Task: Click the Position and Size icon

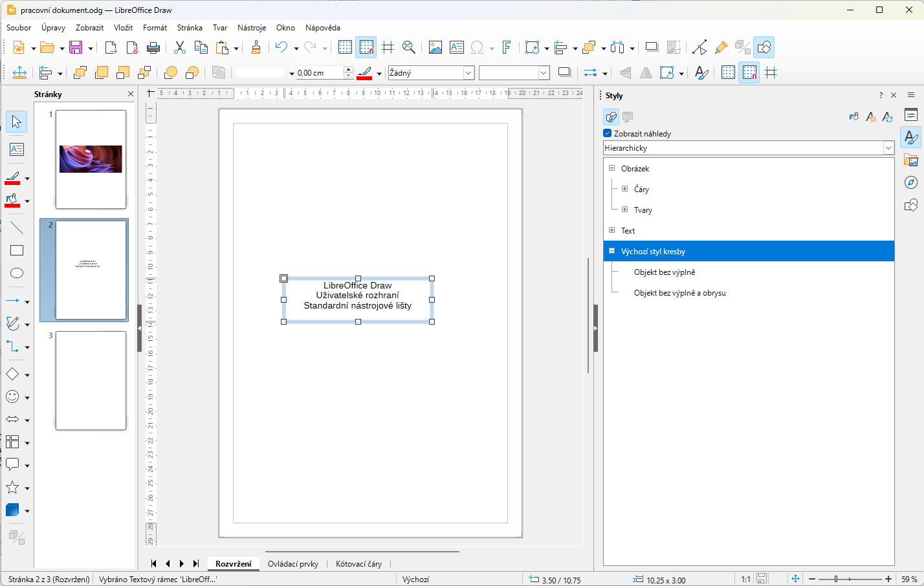Action: click(19, 73)
